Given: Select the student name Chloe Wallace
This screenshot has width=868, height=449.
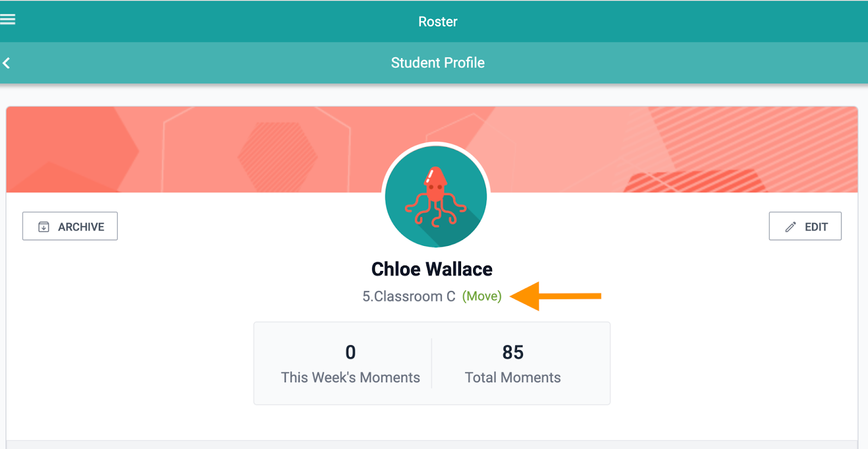Looking at the screenshot, I should [432, 269].
